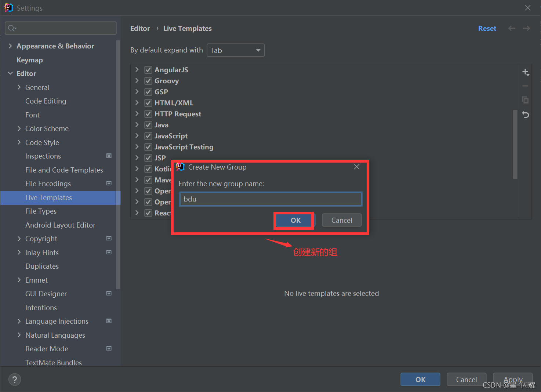The image size is (541, 392).
Task: Uncheck the Java template group
Action: pyautogui.click(x=148, y=125)
